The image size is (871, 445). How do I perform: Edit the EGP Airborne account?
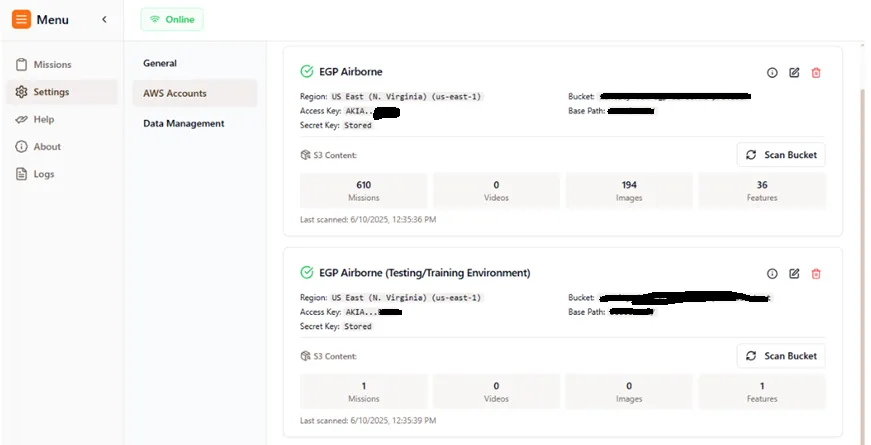(794, 73)
